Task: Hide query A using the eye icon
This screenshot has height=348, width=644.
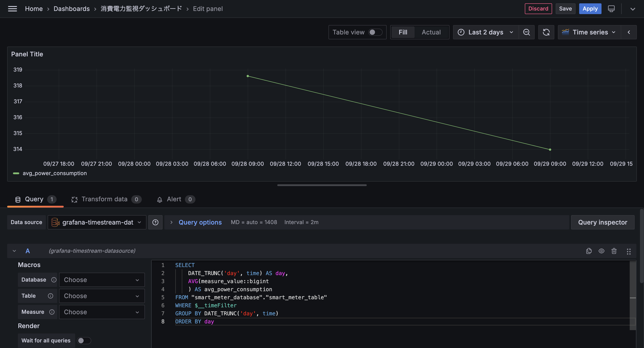Action: pyautogui.click(x=601, y=251)
